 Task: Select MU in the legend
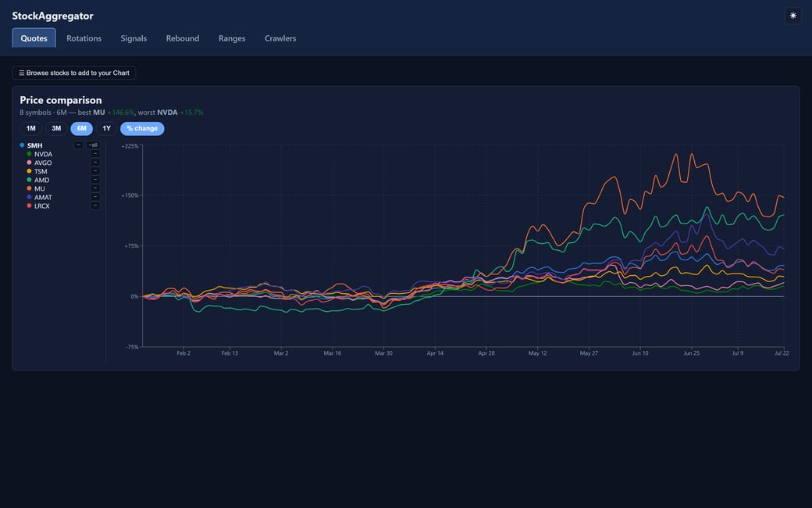point(39,188)
